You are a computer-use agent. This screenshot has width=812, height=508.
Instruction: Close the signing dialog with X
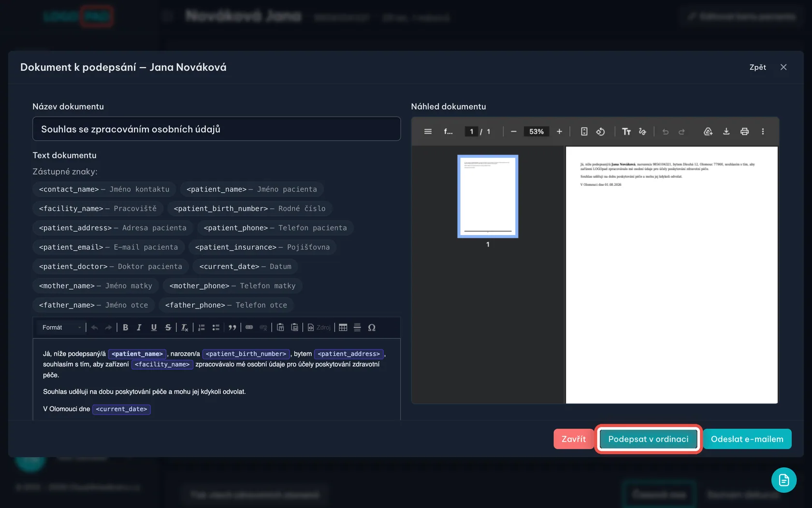(783, 67)
